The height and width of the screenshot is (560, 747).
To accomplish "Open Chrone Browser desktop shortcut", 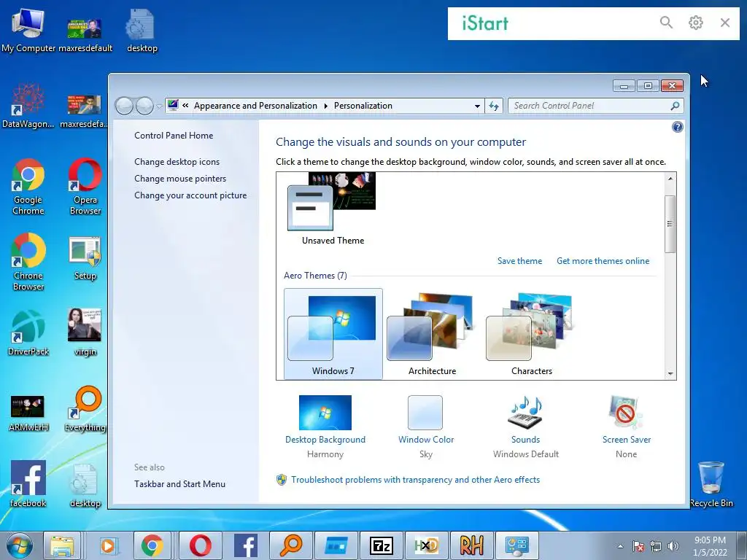I will (28, 262).
